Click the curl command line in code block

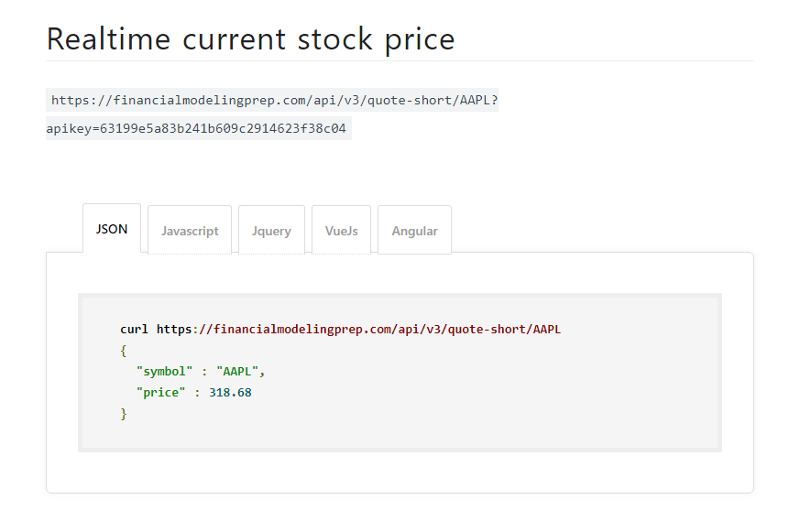[340, 330]
